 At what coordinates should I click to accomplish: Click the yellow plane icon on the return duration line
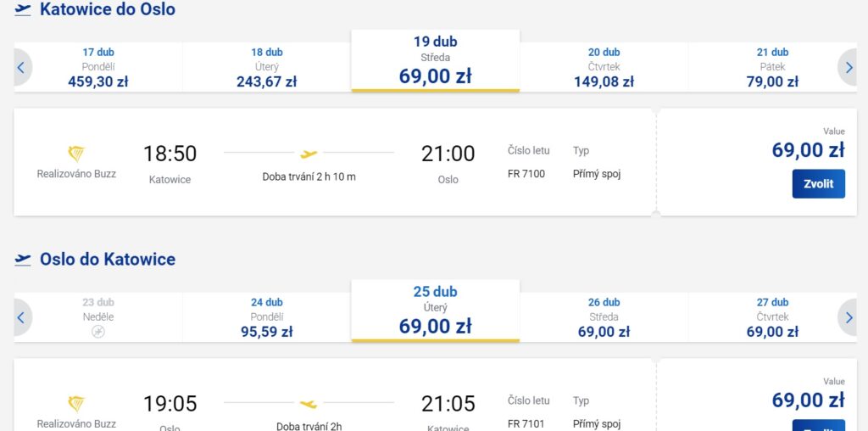[309, 404]
